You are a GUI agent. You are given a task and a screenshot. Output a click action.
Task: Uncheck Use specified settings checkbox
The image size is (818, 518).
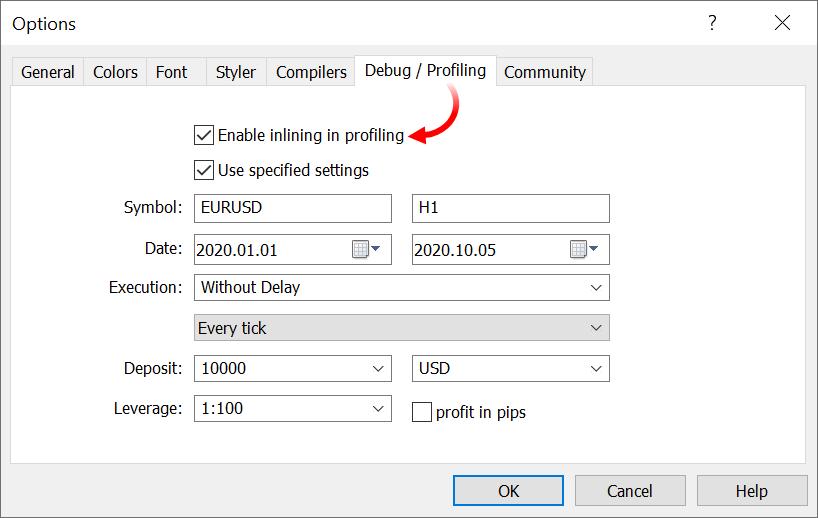[x=204, y=170]
